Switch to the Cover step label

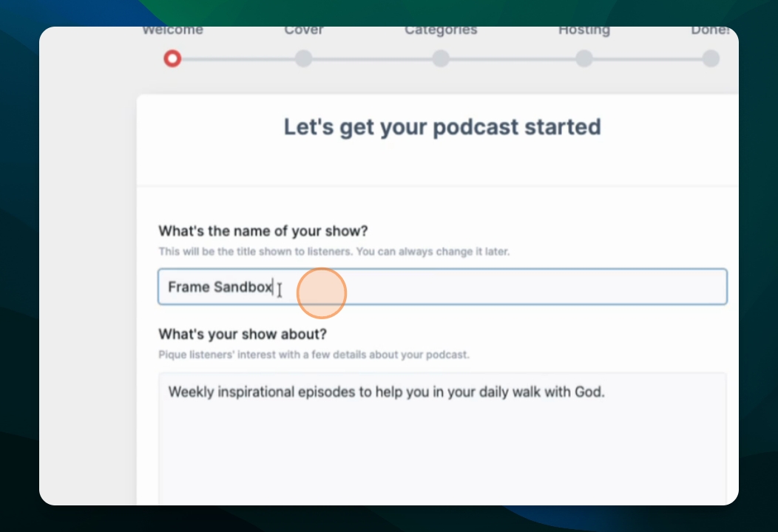tap(304, 31)
